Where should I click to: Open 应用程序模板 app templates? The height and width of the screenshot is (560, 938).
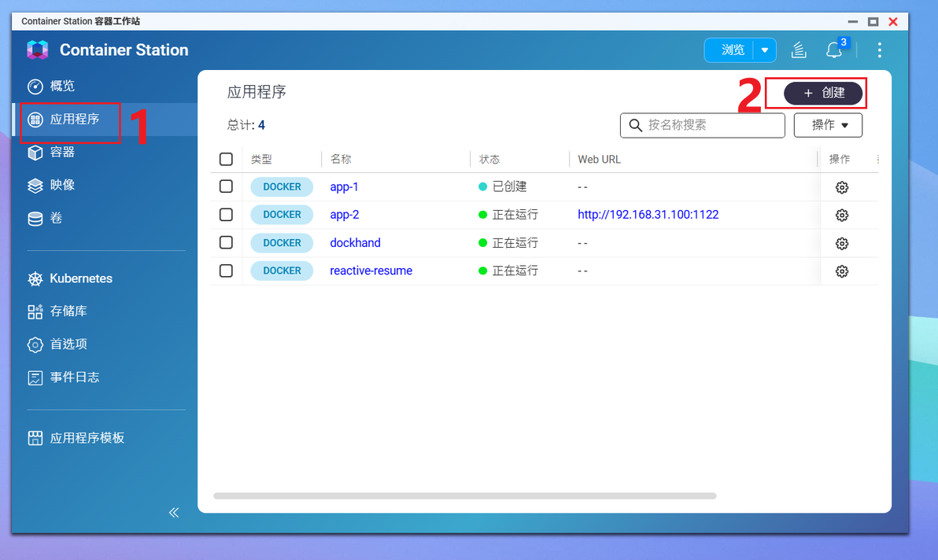[76, 438]
